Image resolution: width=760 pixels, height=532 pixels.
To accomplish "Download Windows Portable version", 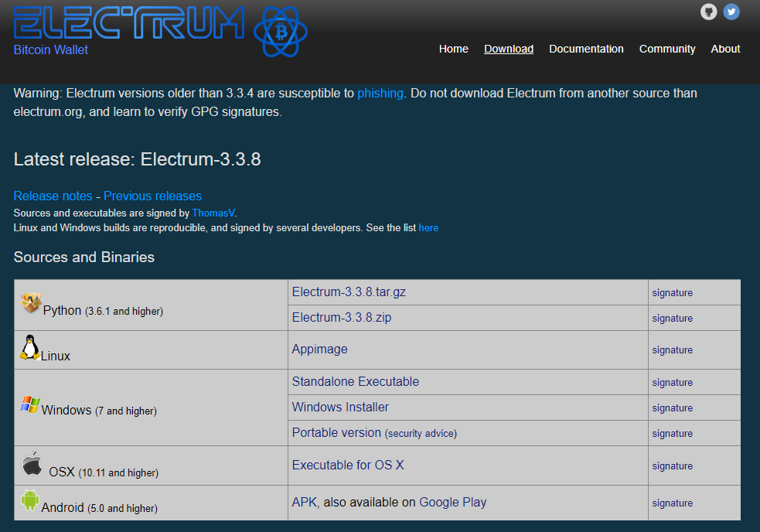I will [336, 432].
